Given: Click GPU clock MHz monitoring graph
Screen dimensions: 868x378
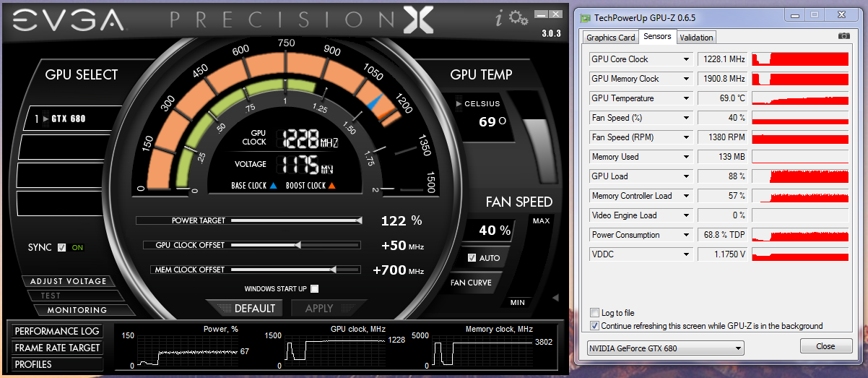Looking at the screenshot, I should pyautogui.click(x=337, y=351).
